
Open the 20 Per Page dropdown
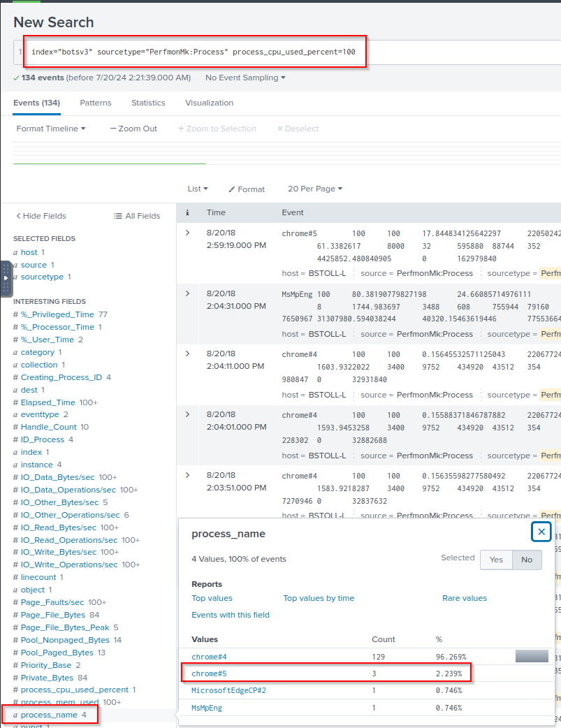point(315,189)
